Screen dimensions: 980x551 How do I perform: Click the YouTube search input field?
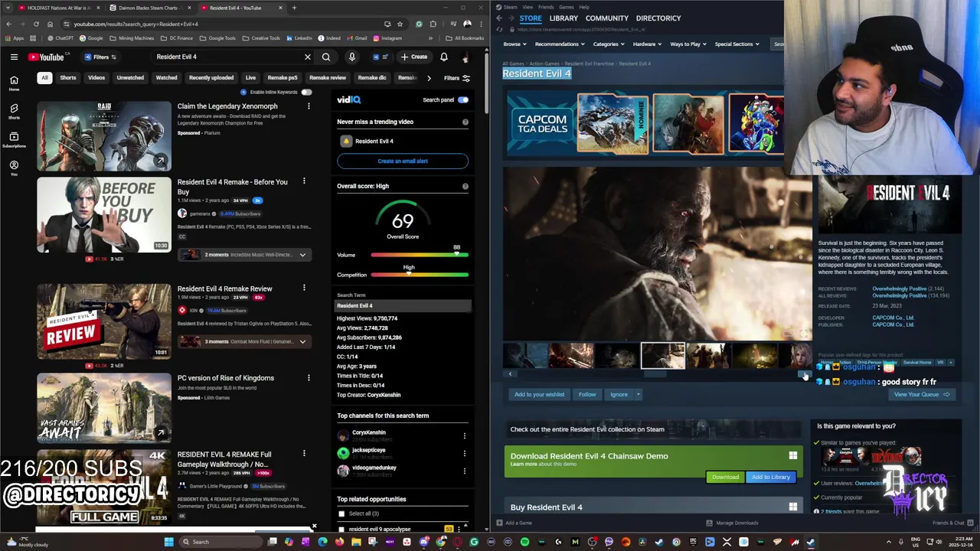pyautogui.click(x=227, y=57)
